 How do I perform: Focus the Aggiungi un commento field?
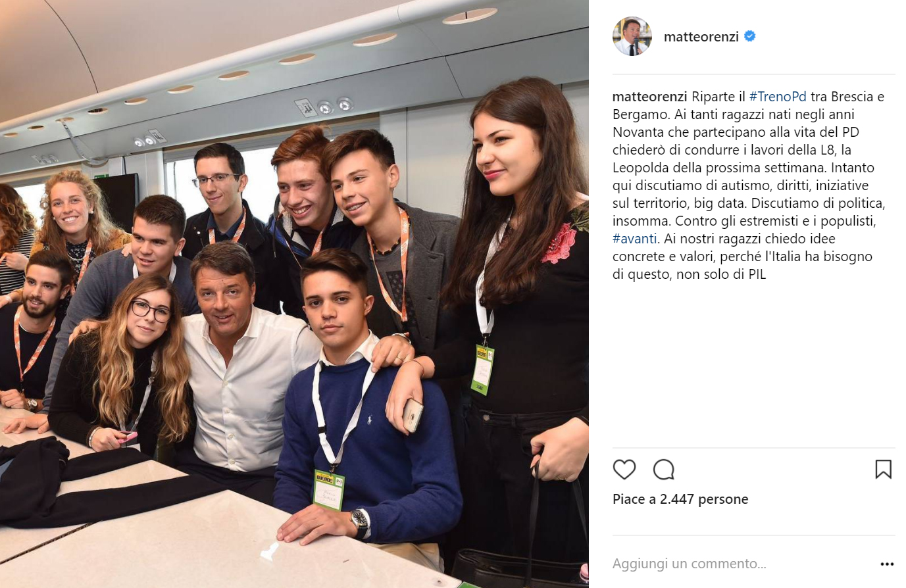[x=743, y=564]
